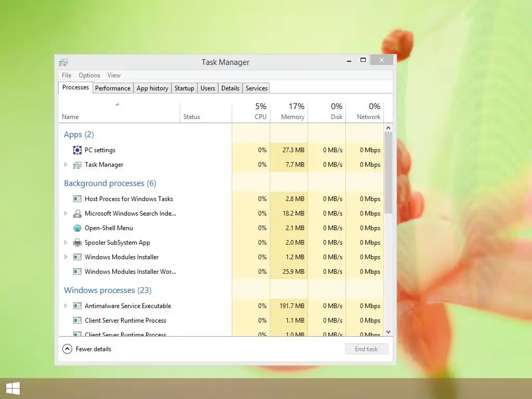Click the 18.2 MB memory value

294,214
